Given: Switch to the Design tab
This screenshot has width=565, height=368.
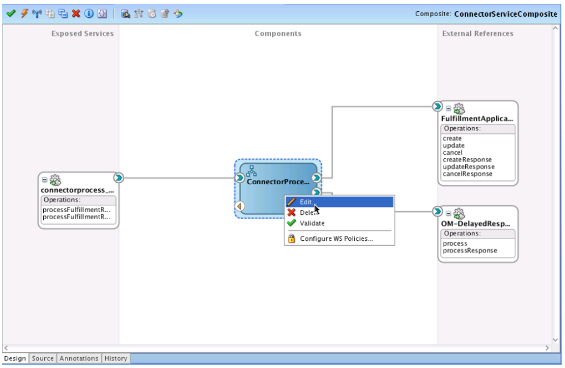Looking at the screenshot, I should [15, 359].
